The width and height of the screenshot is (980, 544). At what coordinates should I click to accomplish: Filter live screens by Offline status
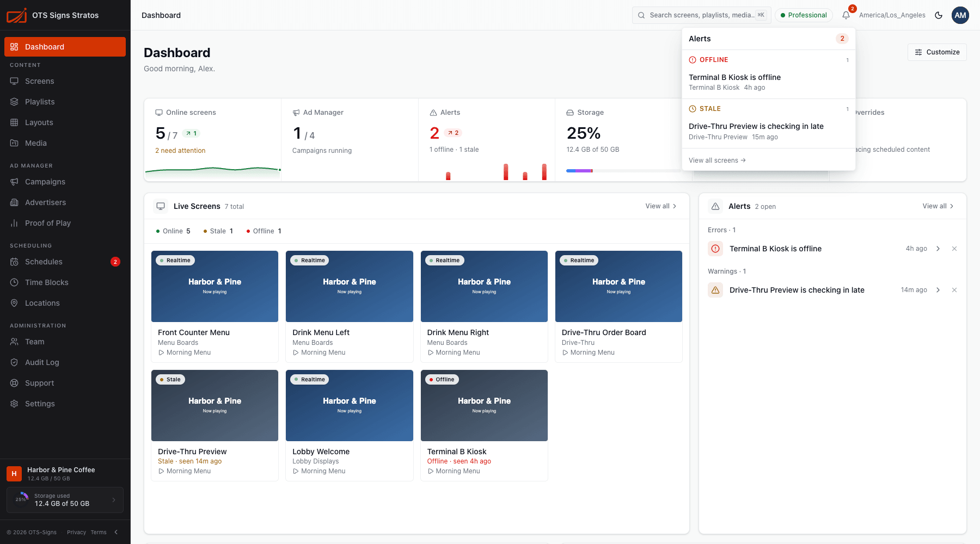pyautogui.click(x=264, y=231)
